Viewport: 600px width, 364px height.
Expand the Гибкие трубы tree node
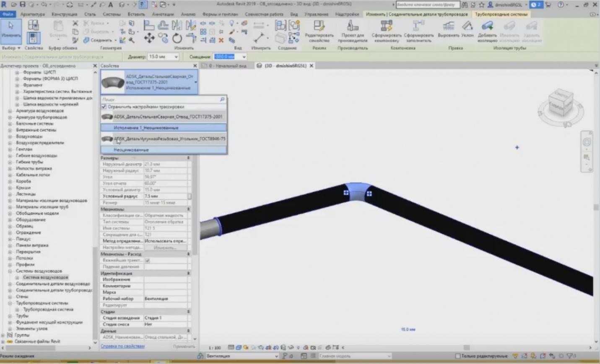pos(10,162)
